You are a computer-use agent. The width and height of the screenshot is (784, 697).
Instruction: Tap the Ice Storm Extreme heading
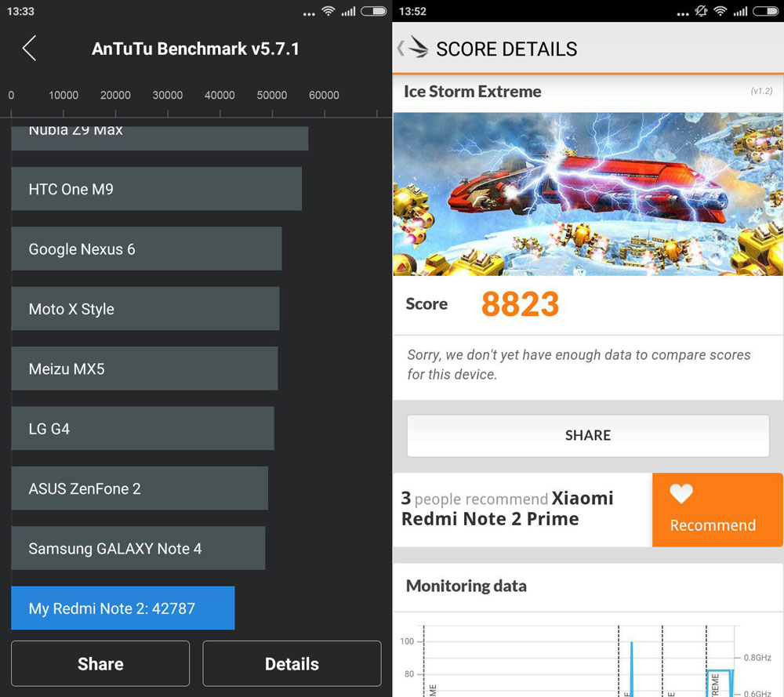click(x=473, y=92)
